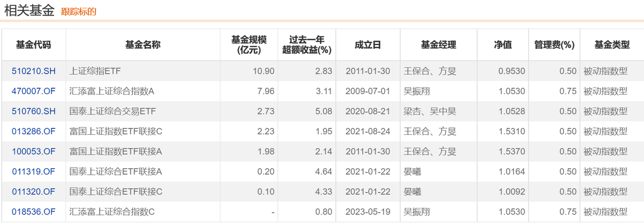Select fund name 国泰上证综合交易ETF
The width and height of the screenshot is (644, 223).
tap(112, 111)
